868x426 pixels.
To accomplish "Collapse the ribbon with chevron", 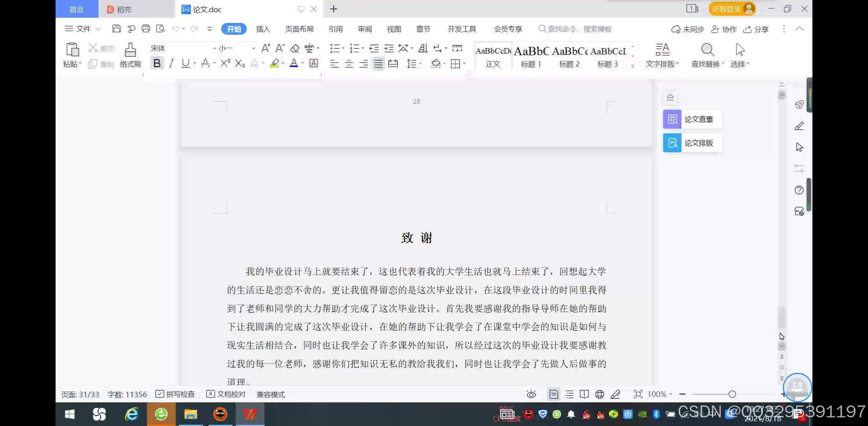I will (799, 29).
